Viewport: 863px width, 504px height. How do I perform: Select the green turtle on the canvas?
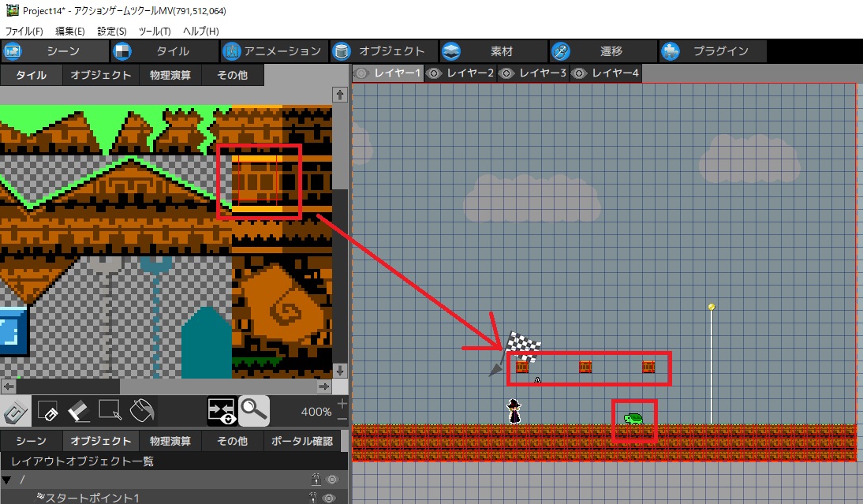pos(633,419)
